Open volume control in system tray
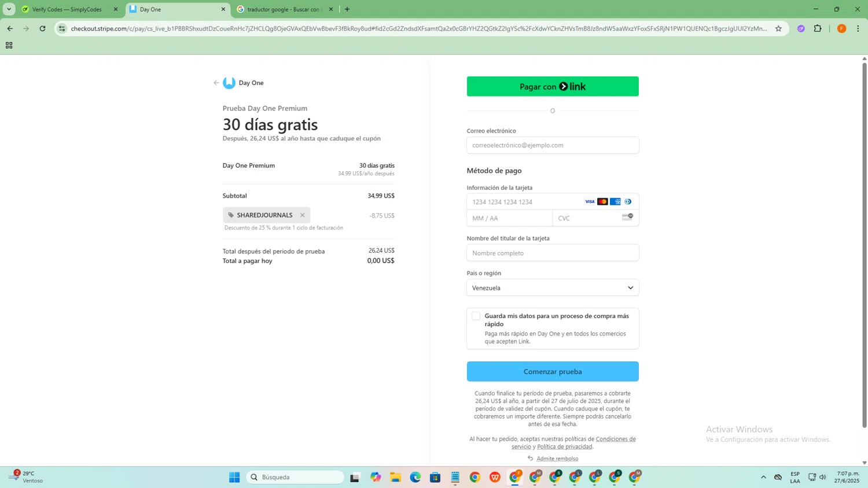This screenshot has width=868, height=488. pos(823,477)
